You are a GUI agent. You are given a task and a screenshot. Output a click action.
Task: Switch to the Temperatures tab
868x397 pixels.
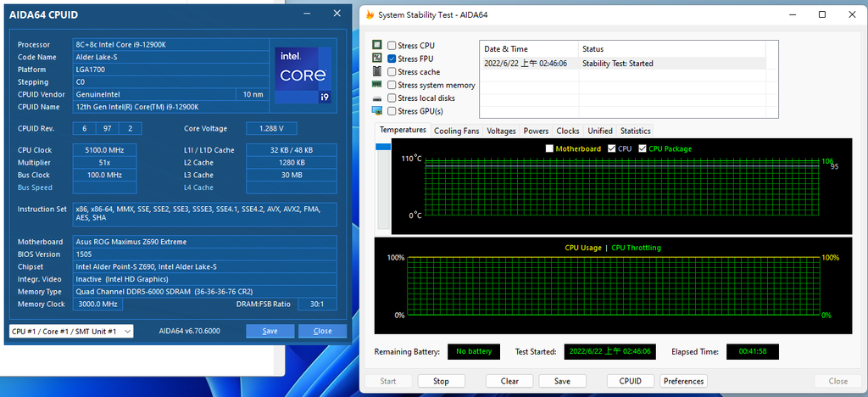(x=403, y=130)
